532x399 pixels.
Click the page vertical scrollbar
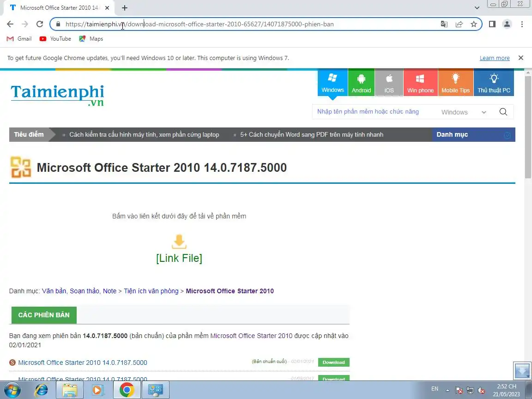[x=528, y=127]
